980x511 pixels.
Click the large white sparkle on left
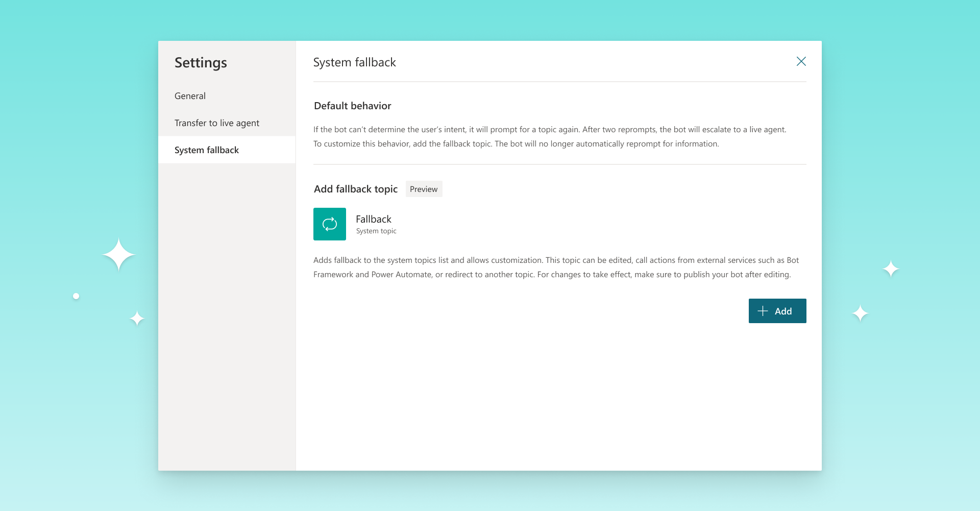(118, 254)
